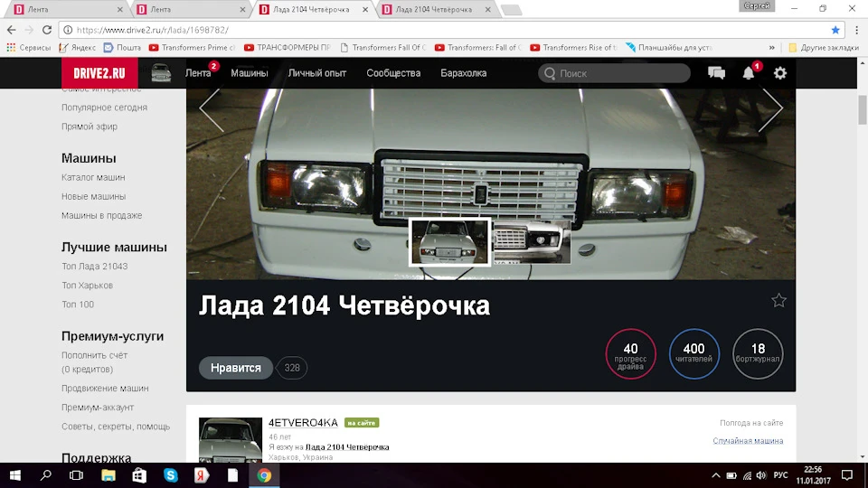Select the headlight close-up thumbnail
The width and height of the screenshot is (868, 488).
click(x=532, y=242)
